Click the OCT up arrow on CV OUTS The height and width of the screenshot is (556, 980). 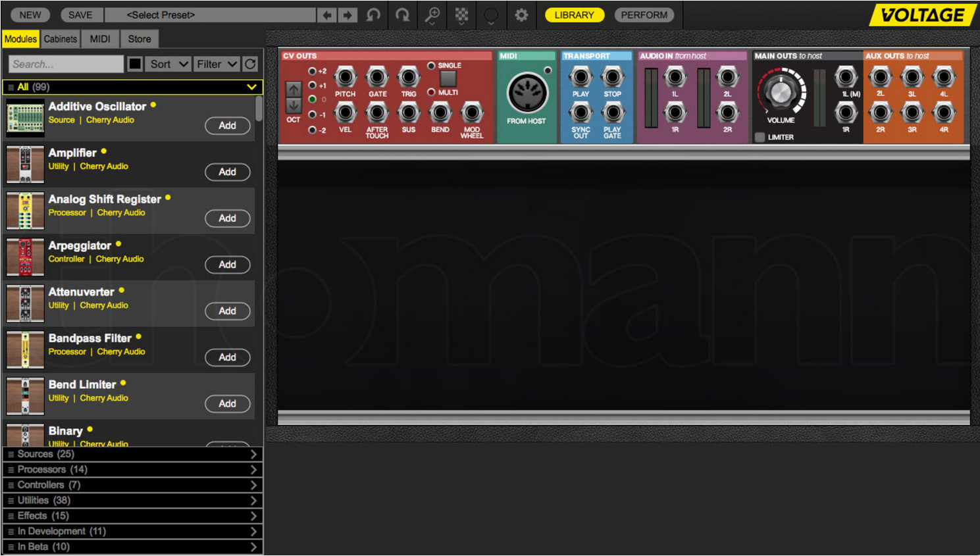(x=294, y=89)
